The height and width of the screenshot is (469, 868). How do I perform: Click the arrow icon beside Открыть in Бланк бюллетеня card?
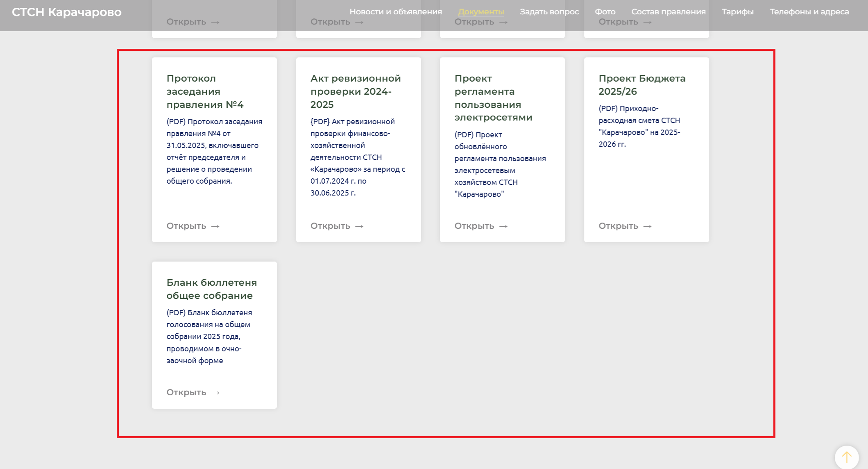coord(215,393)
